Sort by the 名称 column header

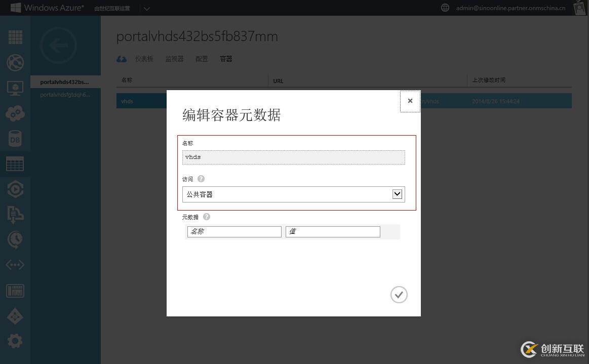tap(127, 80)
